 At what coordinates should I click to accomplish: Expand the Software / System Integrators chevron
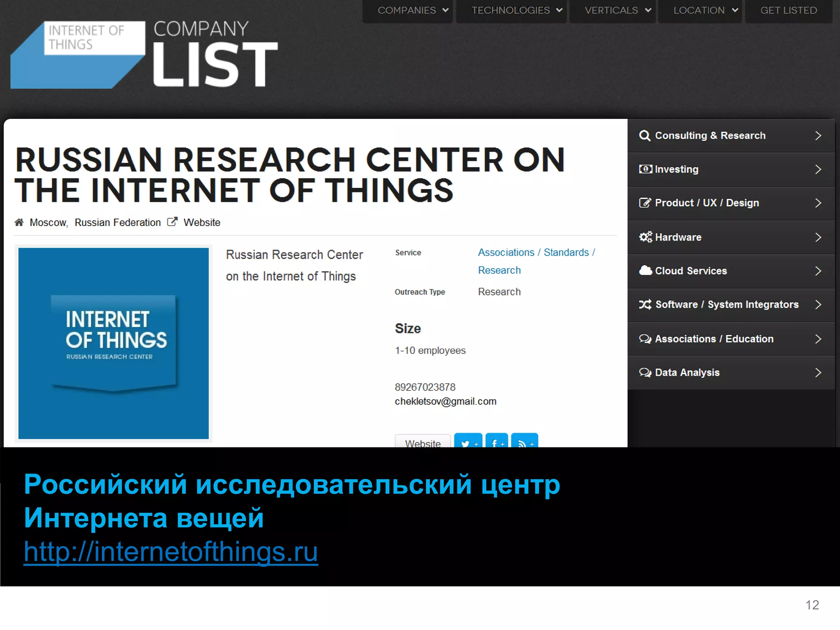[x=818, y=305]
